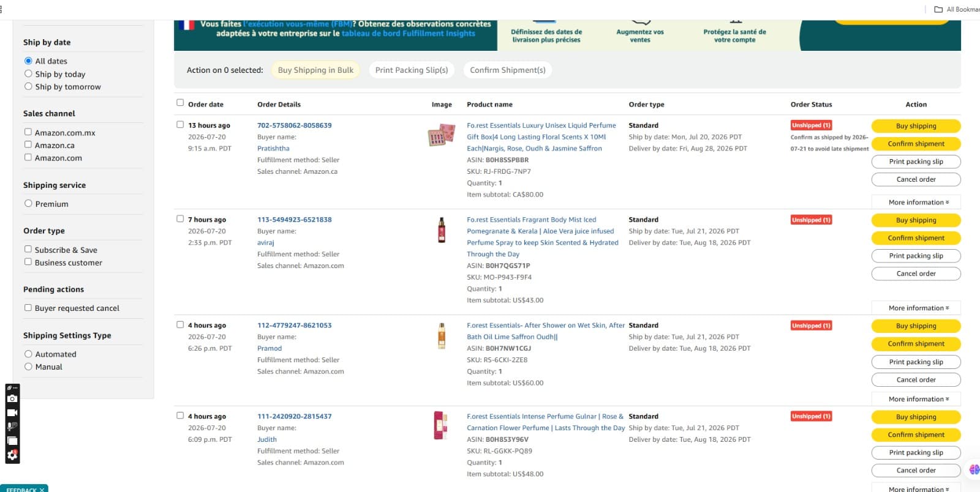Expand More information for order 702-5758062-8058639
The image size is (980, 492).
click(x=916, y=203)
